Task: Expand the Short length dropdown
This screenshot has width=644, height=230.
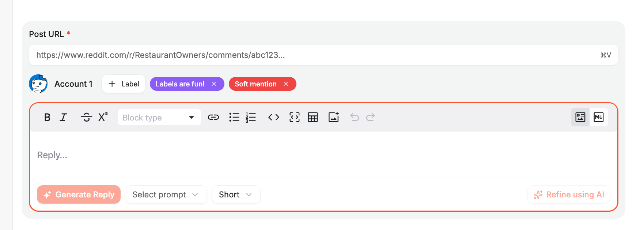Action: [x=236, y=194]
